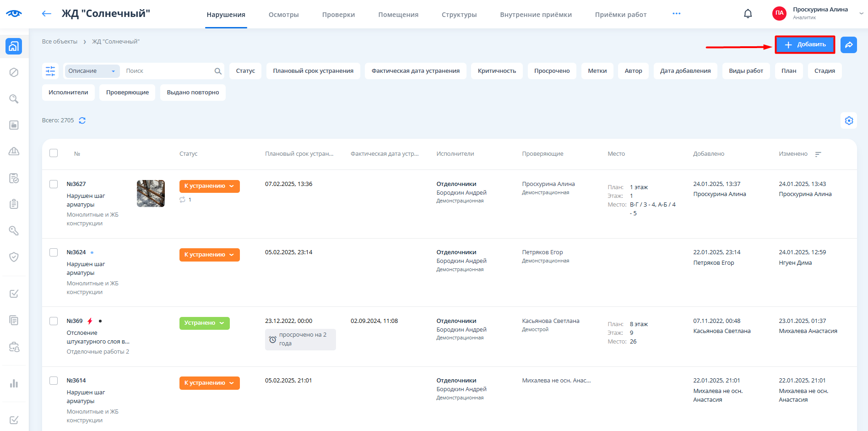
Task: Open the rebar photo thumbnail of №3627
Action: [151, 193]
